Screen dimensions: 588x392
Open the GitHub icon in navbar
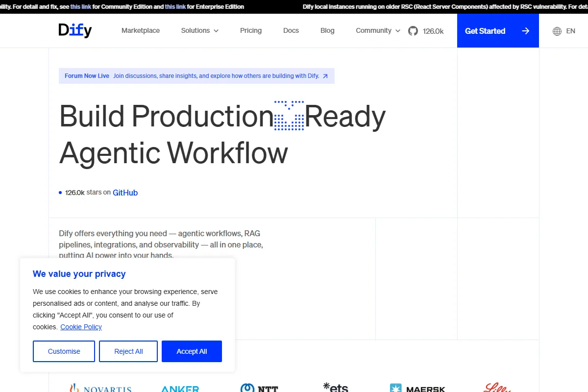(413, 31)
